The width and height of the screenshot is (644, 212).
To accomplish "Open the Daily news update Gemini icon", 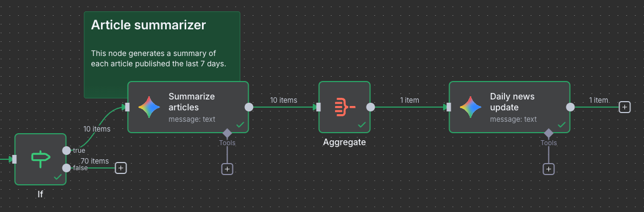I will pos(470,107).
